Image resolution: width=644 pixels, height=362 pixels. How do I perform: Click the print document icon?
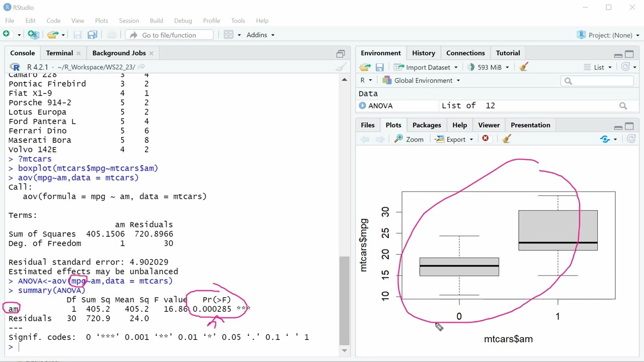pyautogui.click(x=112, y=35)
